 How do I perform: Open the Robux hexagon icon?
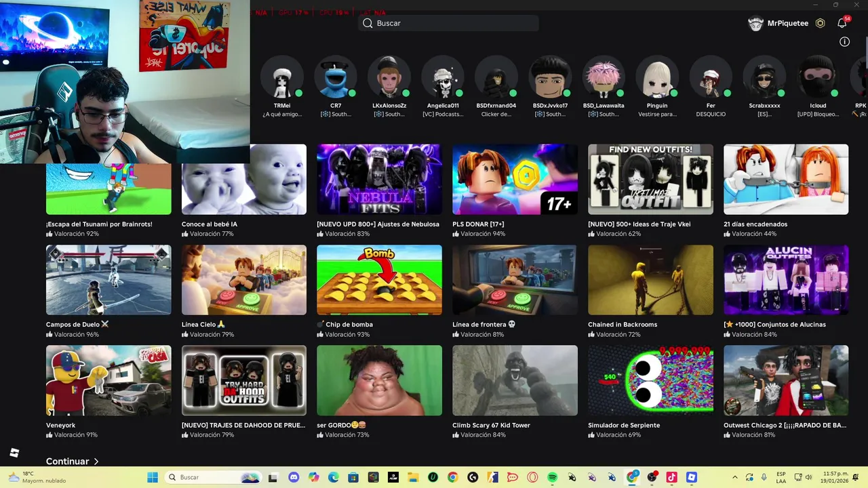coord(821,23)
